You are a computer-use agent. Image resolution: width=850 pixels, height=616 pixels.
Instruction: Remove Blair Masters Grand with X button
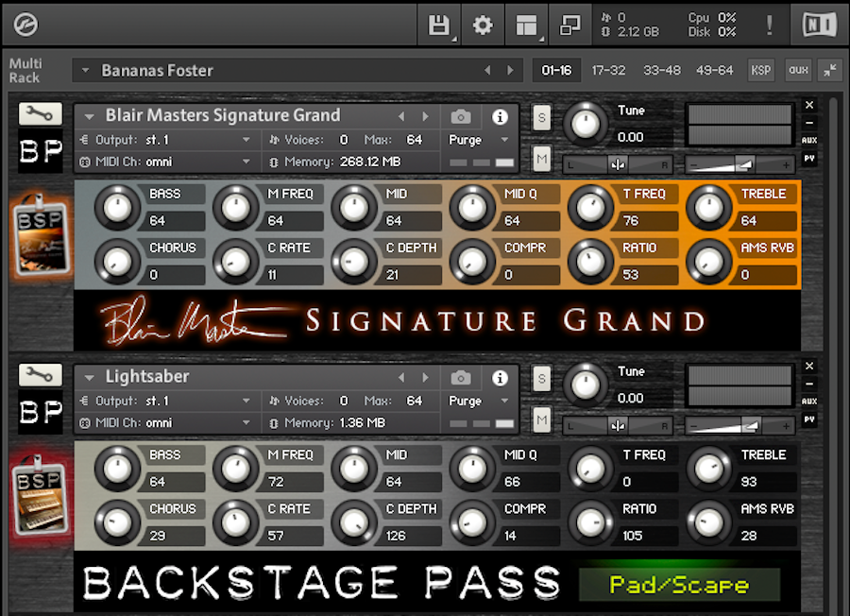[x=809, y=105]
